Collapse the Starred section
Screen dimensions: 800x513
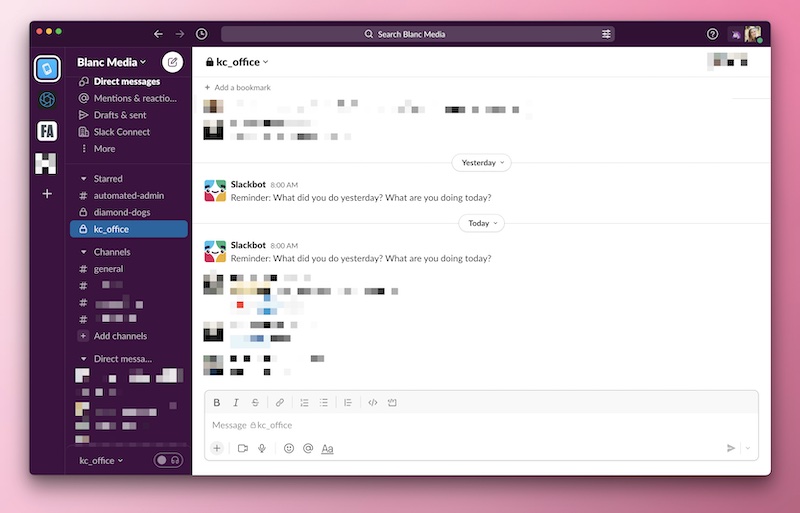click(84, 179)
